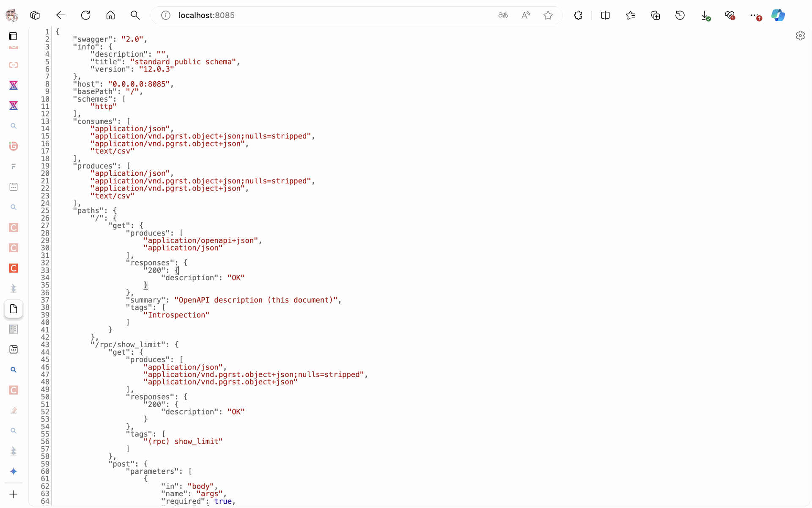The height and width of the screenshot is (508, 812).
Task: Switch to the G logo tab
Action: [14, 146]
